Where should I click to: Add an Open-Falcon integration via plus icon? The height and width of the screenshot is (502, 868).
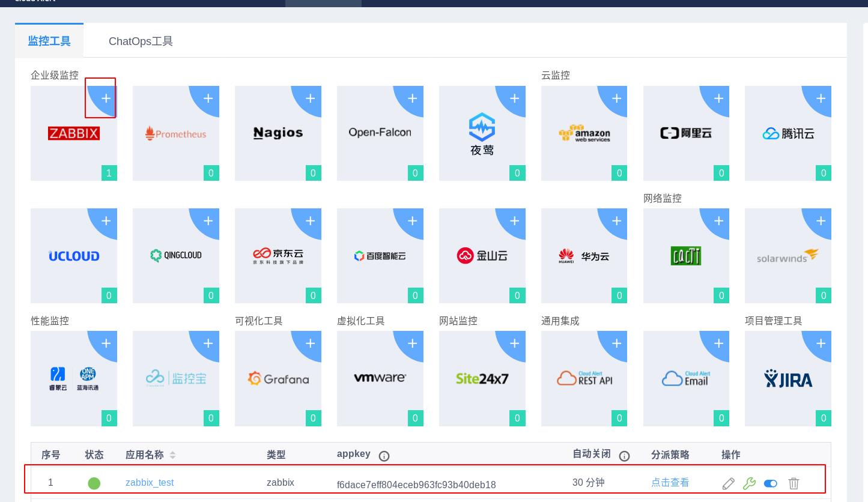[413, 98]
